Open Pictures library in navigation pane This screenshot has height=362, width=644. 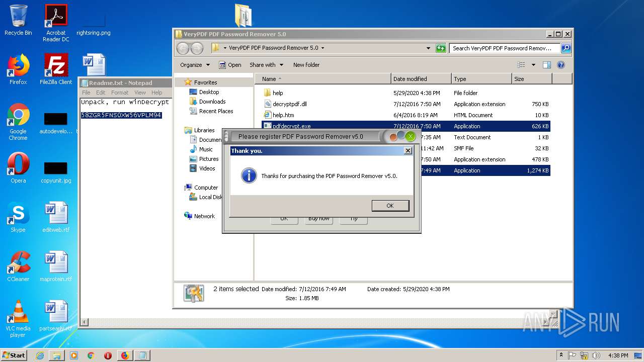click(x=209, y=159)
